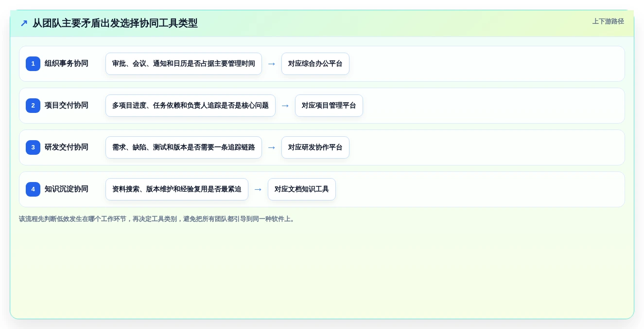Click the box 审批、会议、通知和日历是否占据主要管理时间
Viewport: 644px width, 329px height.
184,64
